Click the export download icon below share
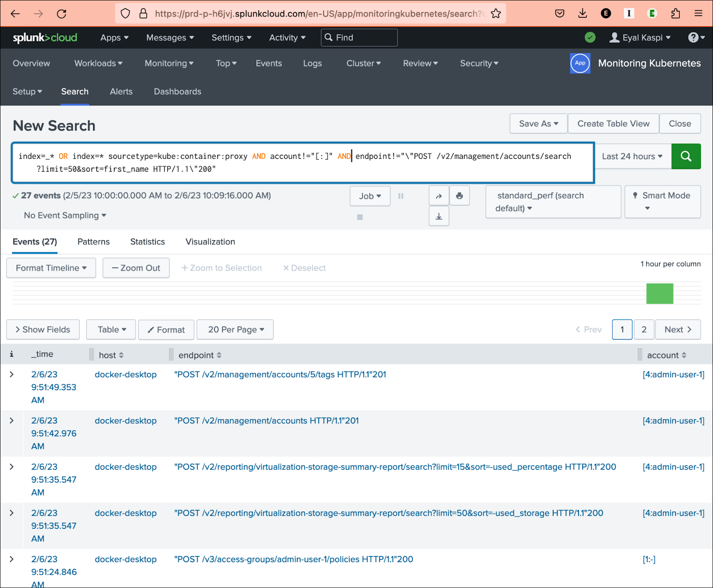713x588 pixels. pyautogui.click(x=439, y=217)
